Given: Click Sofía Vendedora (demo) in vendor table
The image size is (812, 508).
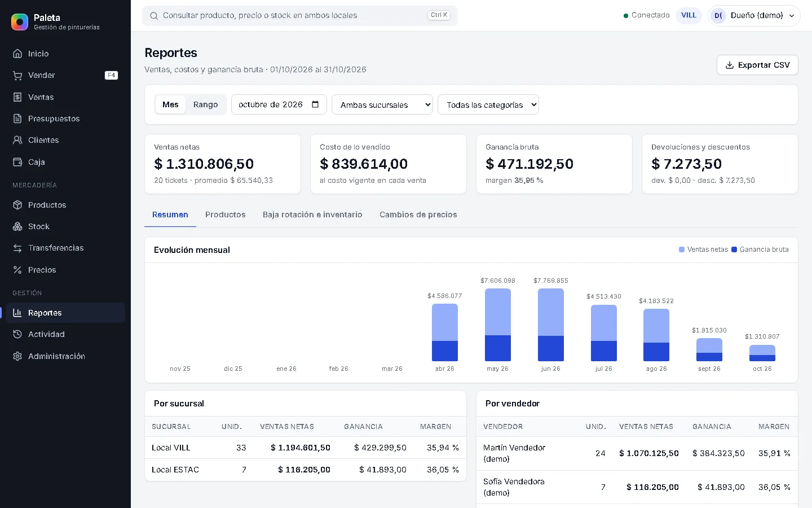Looking at the screenshot, I should [514, 487].
